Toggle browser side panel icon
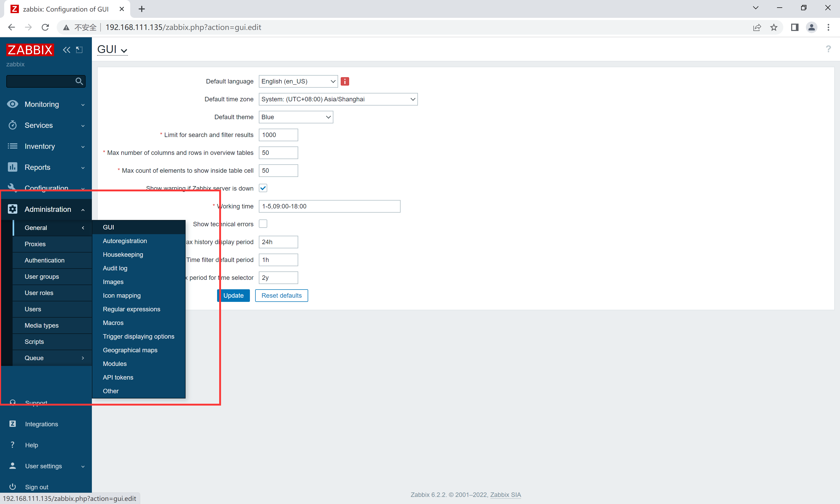840x504 pixels. (795, 27)
